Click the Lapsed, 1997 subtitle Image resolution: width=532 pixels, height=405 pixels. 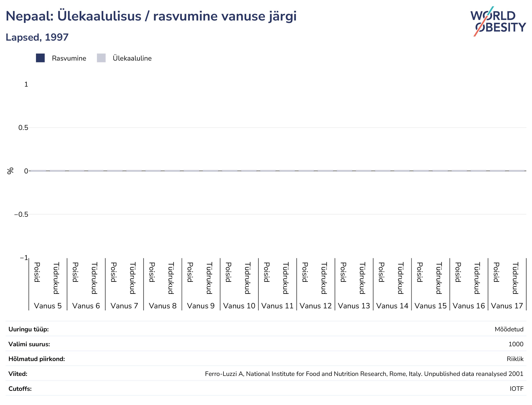click(37, 37)
